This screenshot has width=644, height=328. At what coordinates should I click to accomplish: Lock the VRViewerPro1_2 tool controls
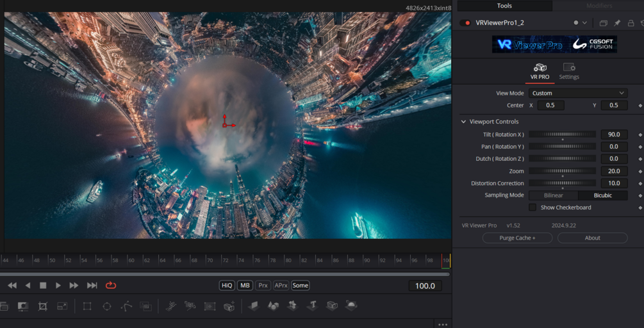(631, 23)
